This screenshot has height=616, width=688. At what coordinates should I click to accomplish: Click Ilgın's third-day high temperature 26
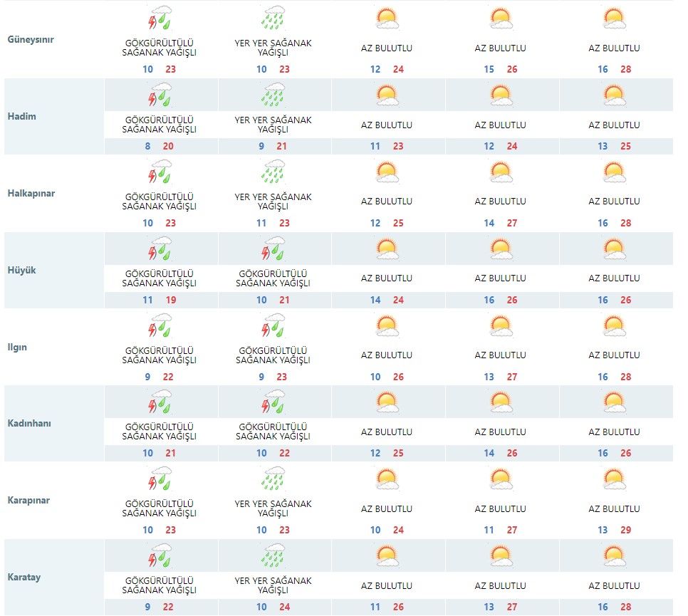(398, 377)
